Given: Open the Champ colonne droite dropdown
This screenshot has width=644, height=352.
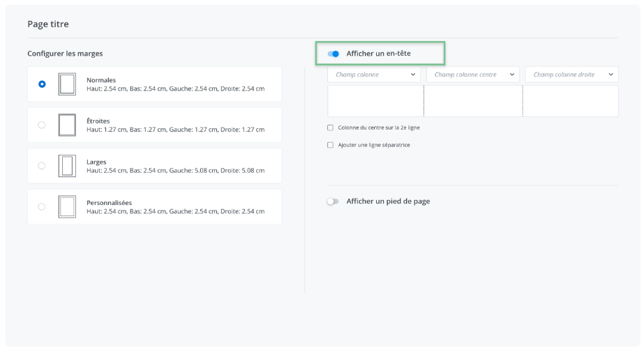Looking at the screenshot, I should tap(571, 75).
